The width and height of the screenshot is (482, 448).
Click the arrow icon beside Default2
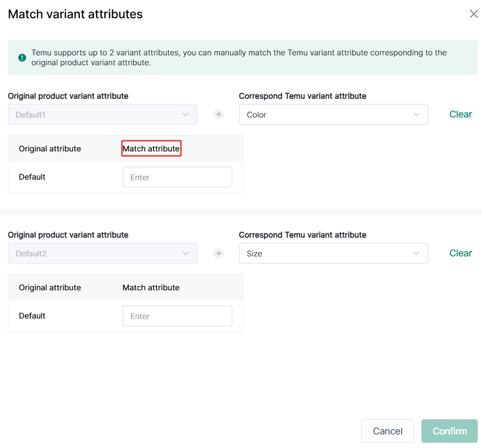tap(218, 253)
